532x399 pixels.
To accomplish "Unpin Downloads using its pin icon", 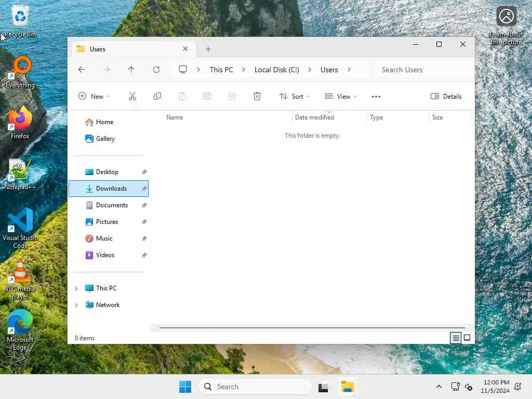I will pyautogui.click(x=144, y=189).
